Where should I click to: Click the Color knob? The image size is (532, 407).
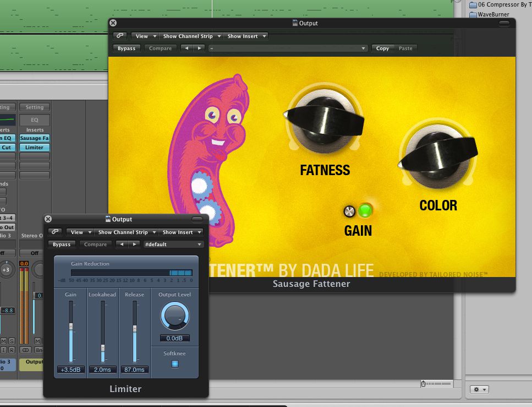tap(438, 157)
